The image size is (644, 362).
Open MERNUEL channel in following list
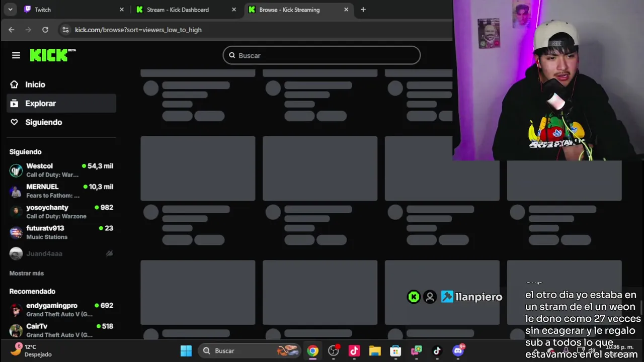(61, 191)
